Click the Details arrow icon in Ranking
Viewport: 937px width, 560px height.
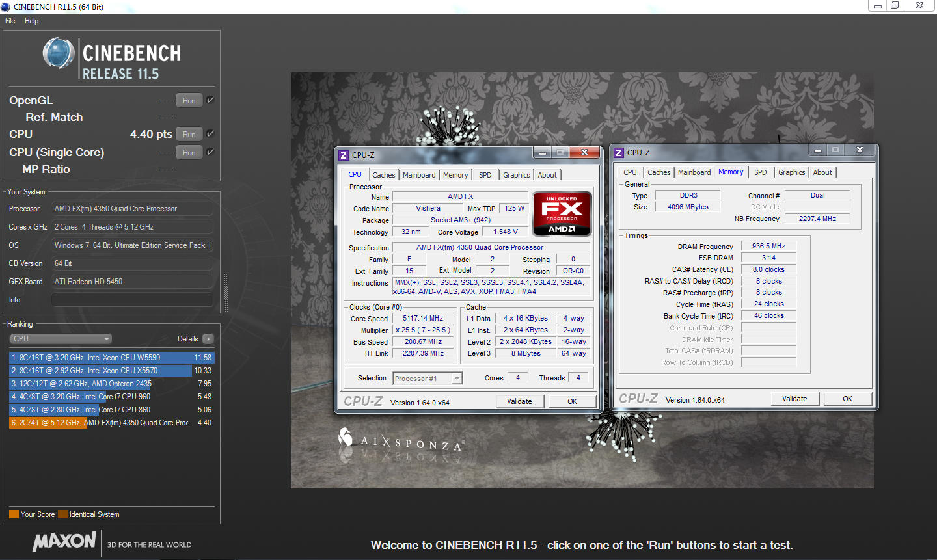tap(208, 339)
